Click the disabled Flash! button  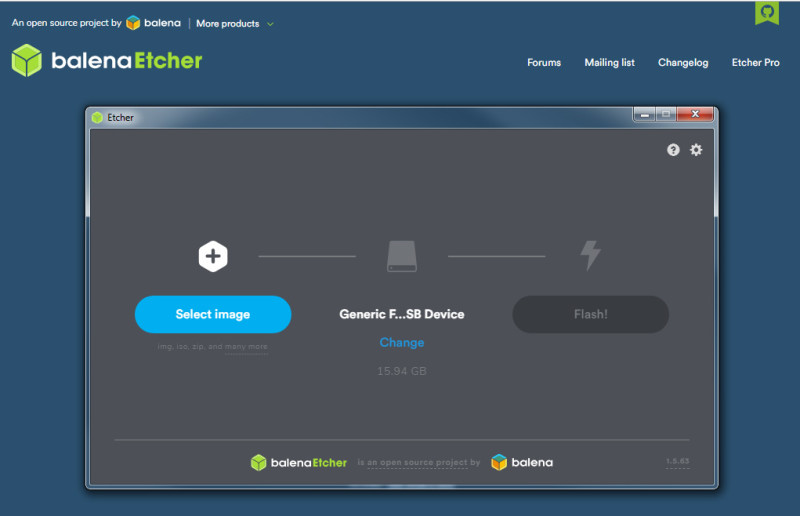pyautogui.click(x=590, y=314)
